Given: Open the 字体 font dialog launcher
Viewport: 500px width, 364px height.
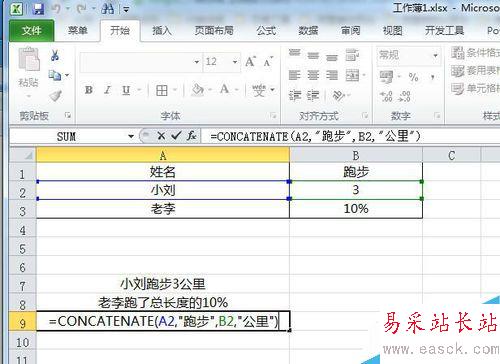Looking at the screenshot, I should pyautogui.click(x=273, y=116).
